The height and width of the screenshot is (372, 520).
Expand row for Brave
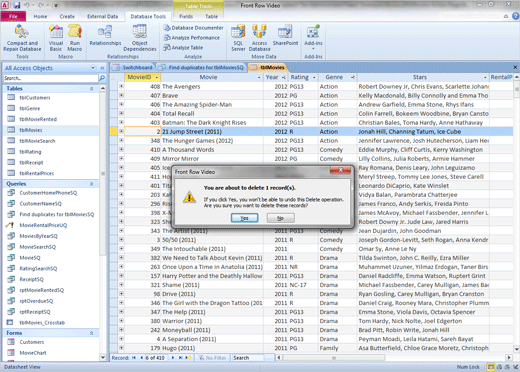(x=121, y=95)
